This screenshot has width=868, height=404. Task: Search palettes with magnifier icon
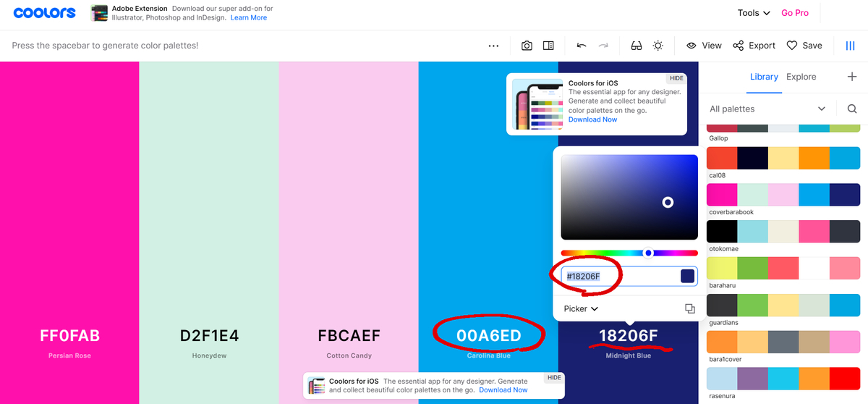click(852, 109)
